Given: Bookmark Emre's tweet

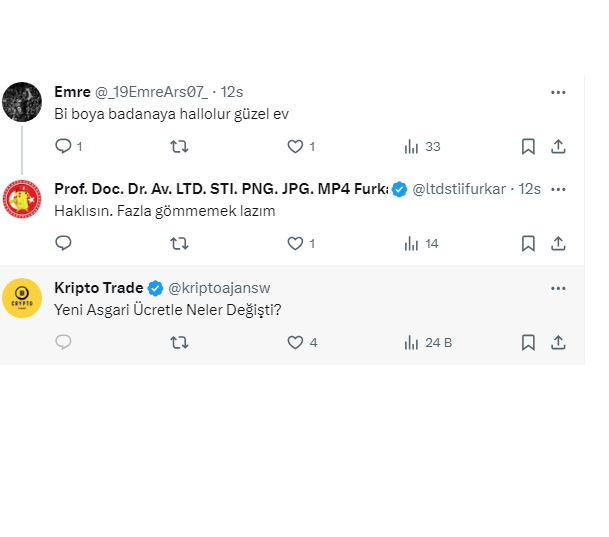Looking at the screenshot, I should (528, 146).
